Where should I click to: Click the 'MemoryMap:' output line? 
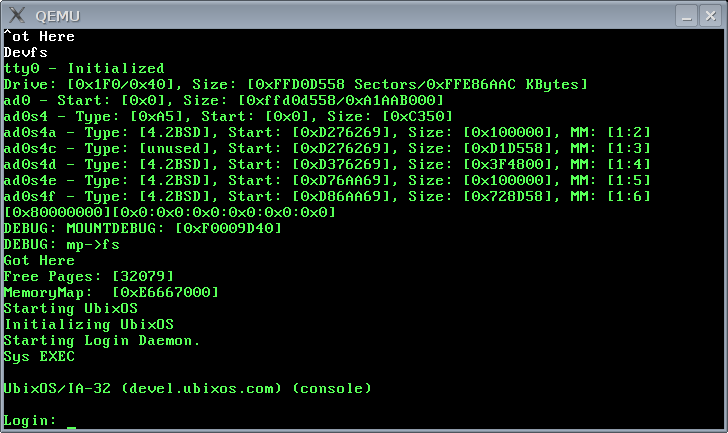pyautogui.click(x=111, y=292)
